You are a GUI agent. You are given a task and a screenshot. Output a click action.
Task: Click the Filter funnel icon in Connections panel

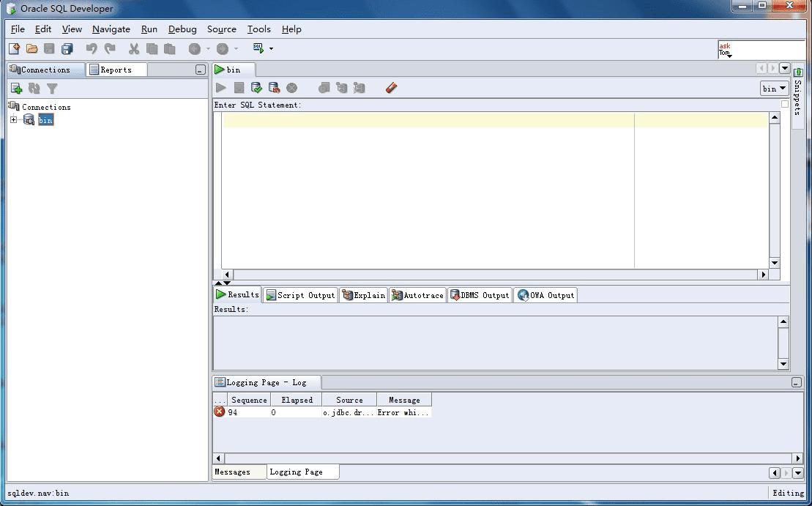(x=52, y=89)
